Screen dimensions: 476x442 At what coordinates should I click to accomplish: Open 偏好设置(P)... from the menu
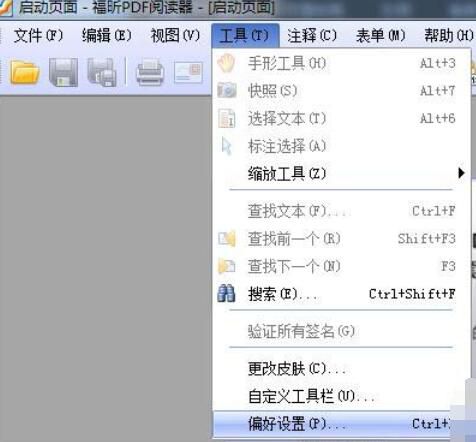pyautogui.click(x=333, y=424)
